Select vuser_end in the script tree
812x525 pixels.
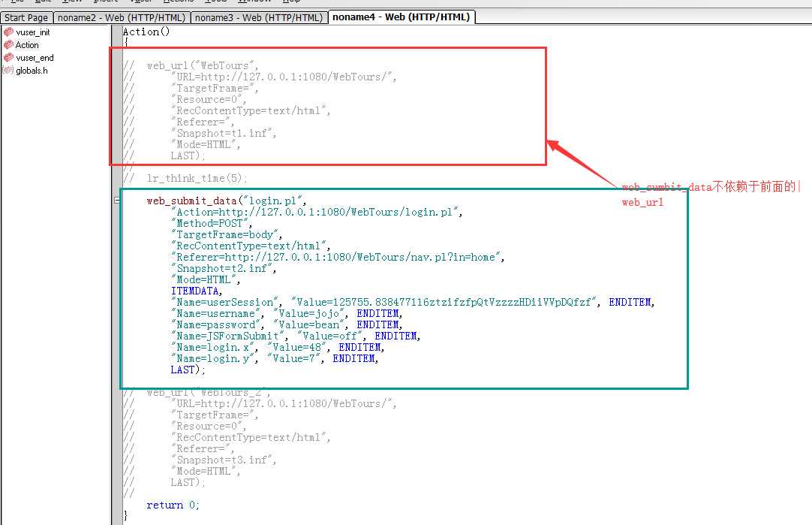pyautogui.click(x=35, y=58)
